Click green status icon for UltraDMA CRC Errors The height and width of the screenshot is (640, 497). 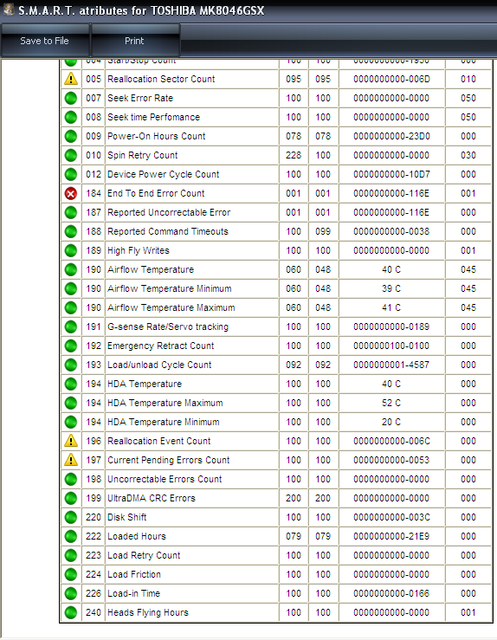point(71,498)
